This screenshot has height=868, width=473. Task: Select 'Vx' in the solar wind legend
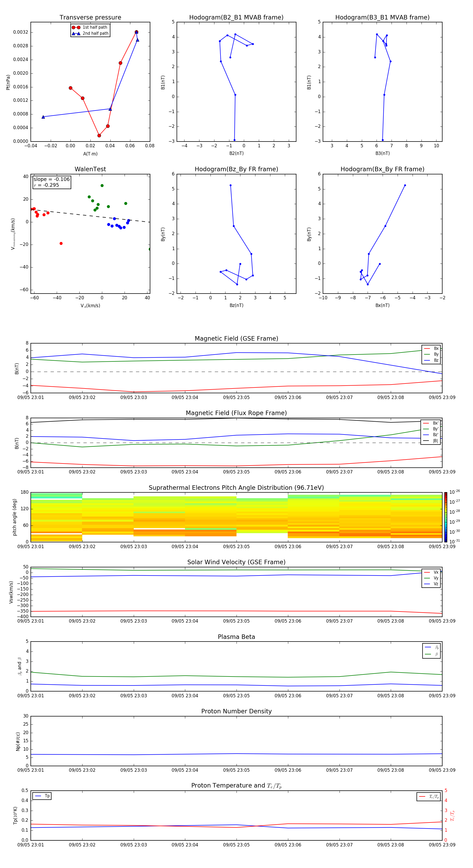click(x=431, y=572)
